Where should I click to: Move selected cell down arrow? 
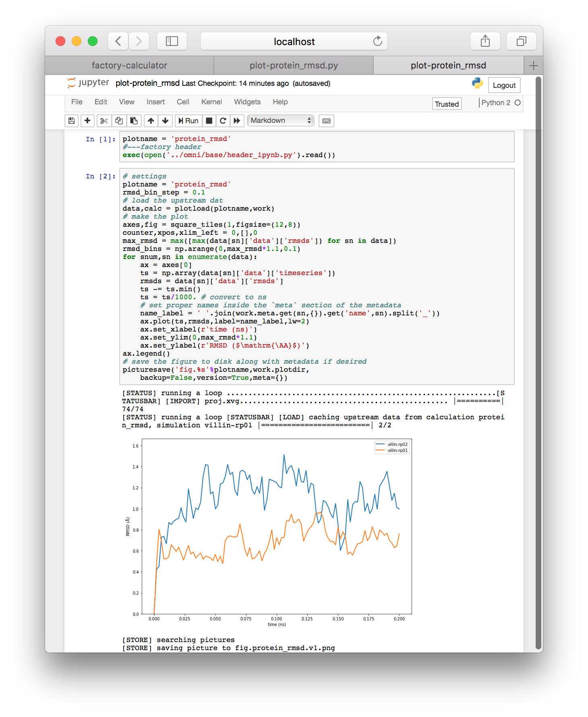point(166,120)
